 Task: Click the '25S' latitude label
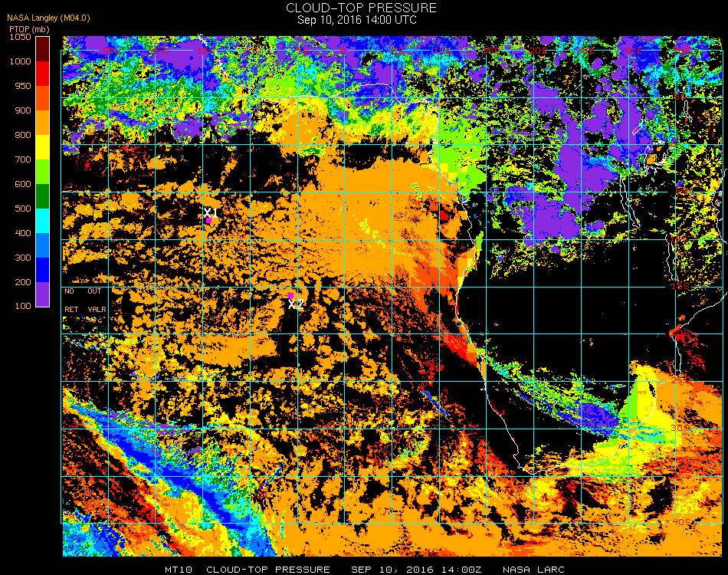click(x=680, y=380)
